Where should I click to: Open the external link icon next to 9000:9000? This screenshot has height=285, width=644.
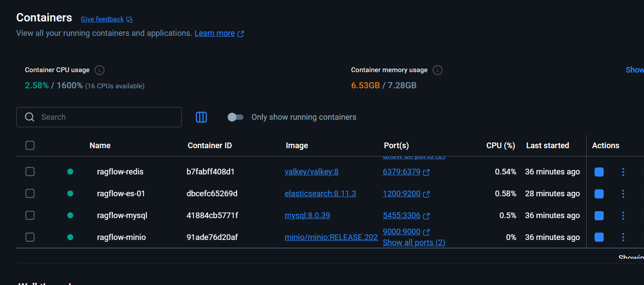tap(426, 232)
